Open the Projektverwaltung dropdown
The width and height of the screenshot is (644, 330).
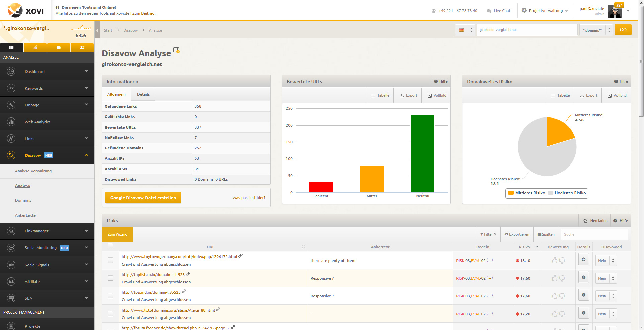click(544, 11)
